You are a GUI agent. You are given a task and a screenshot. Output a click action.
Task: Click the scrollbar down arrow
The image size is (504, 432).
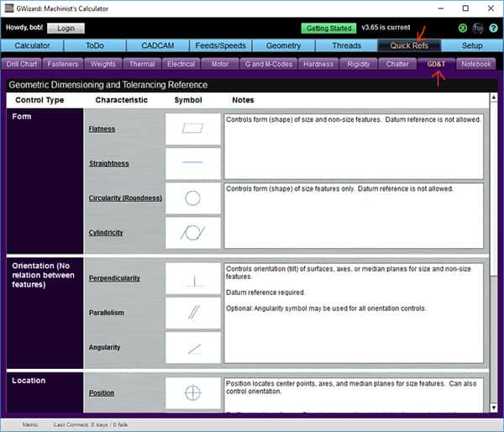point(493,408)
